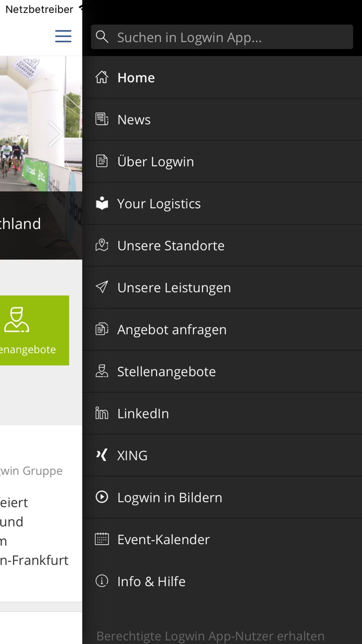Open Info & Hilfe
The height and width of the screenshot is (644, 362).
(x=222, y=581)
